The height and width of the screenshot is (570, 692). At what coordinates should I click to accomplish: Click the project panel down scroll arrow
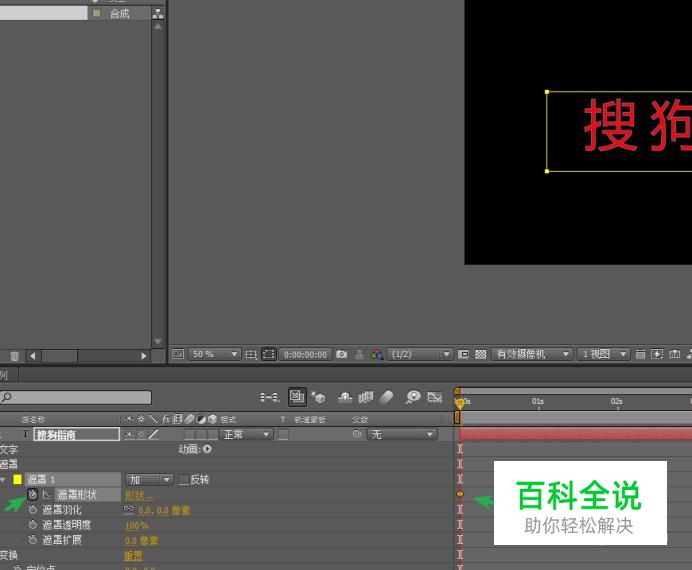pos(158,342)
